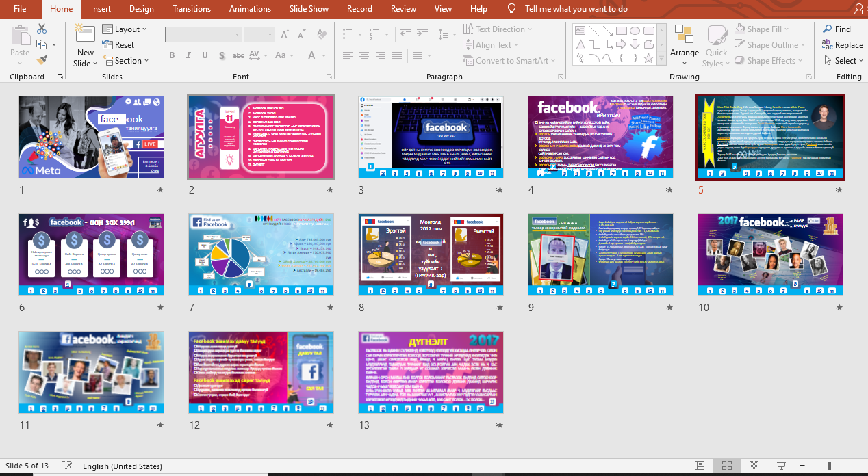Decrease font size with the small A icon

tap(302, 35)
